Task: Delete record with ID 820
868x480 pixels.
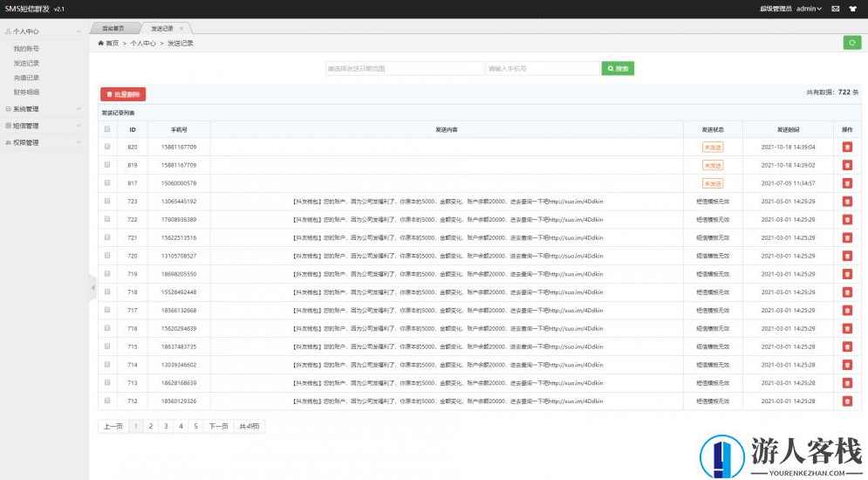Action: 846,147
